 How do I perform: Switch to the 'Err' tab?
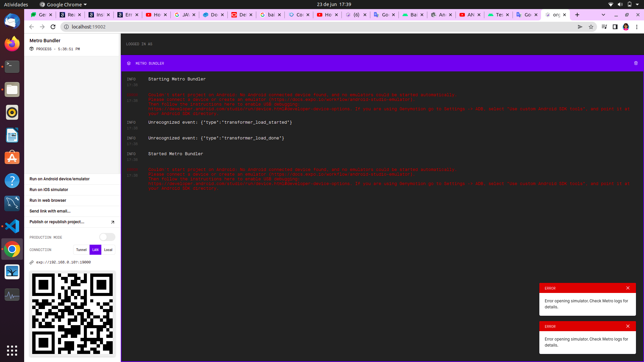[128, 15]
